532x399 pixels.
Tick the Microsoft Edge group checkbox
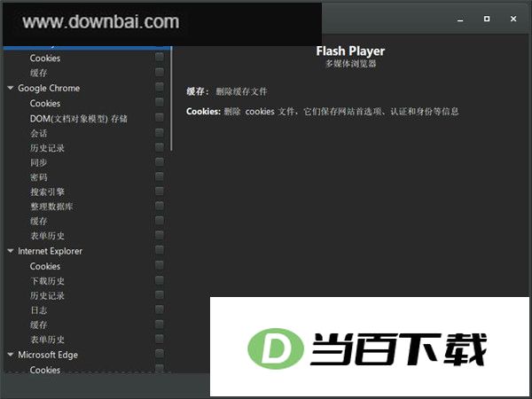coord(159,354)
